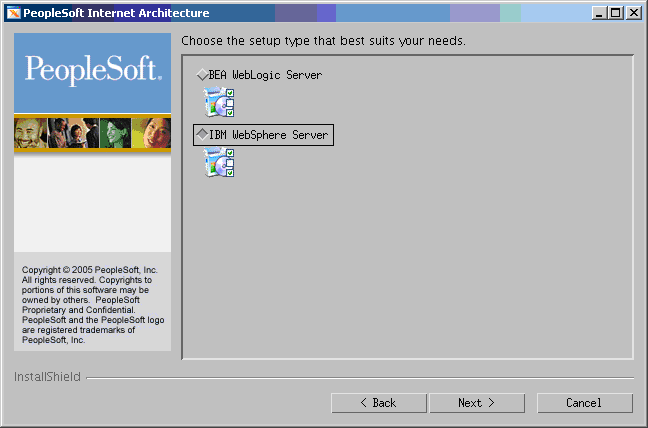Select the BEA WebLogic Server radio diamond
648x428 pixels.
pos(202,75)
